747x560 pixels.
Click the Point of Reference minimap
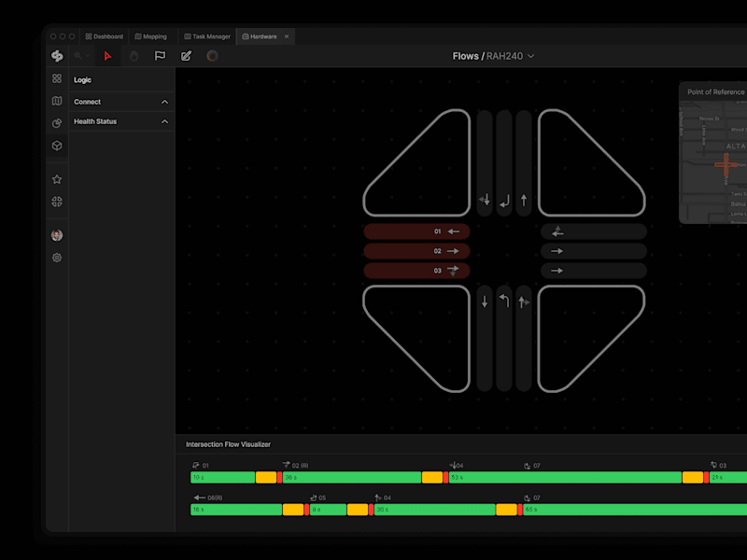712,152
